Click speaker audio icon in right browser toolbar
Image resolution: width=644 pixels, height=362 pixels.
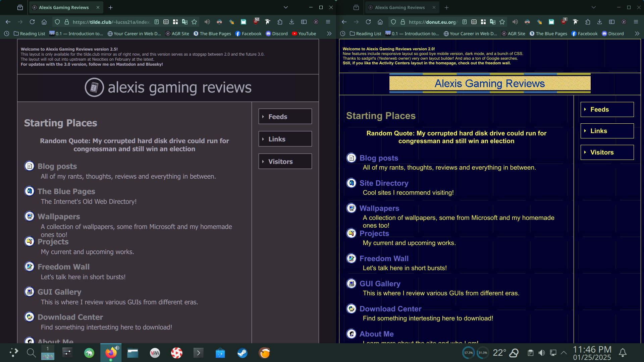[x=515, y=22]
